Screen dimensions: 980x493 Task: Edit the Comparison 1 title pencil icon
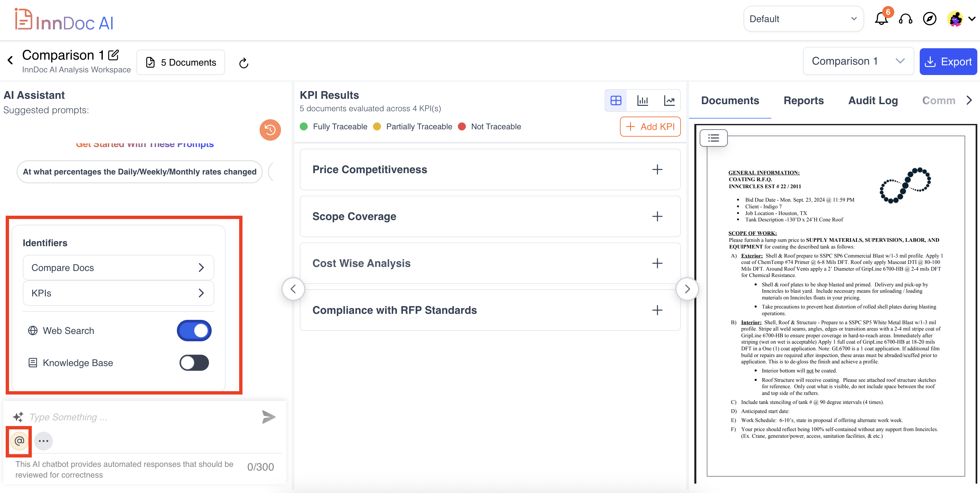[113, 55]
